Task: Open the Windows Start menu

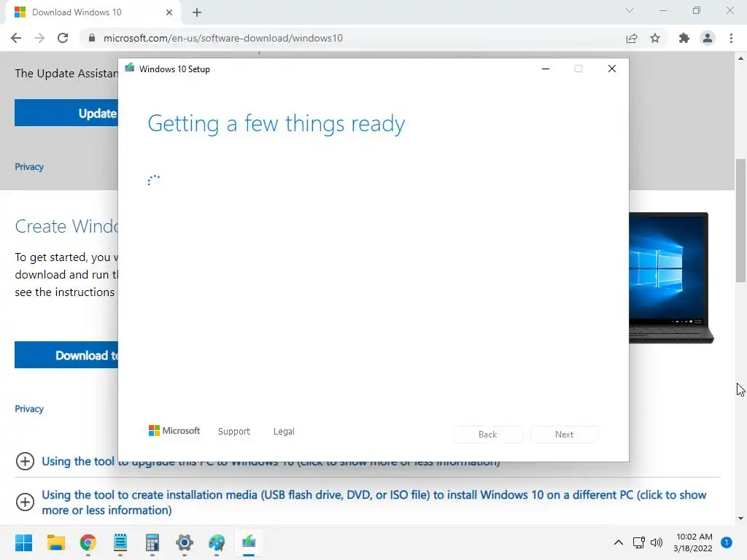Action: click(23, 542)
